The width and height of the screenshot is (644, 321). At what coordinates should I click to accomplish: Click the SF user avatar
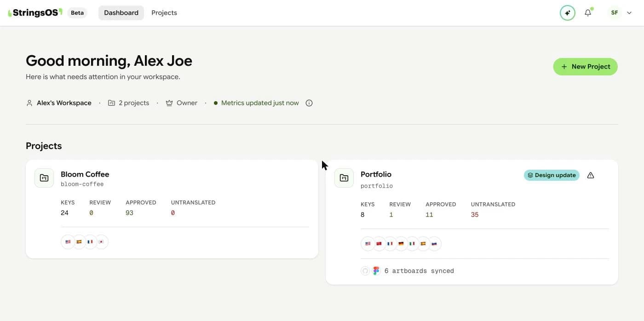615,13
